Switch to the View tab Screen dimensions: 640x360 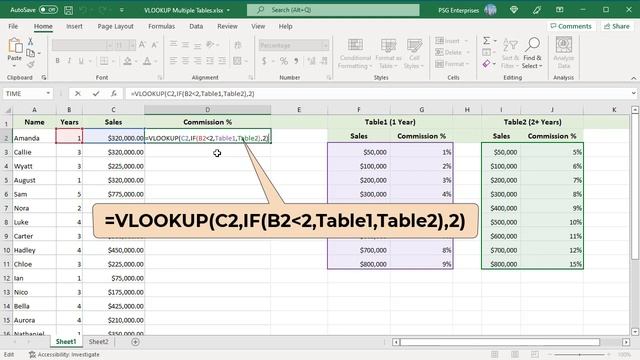tap(258, 26)
